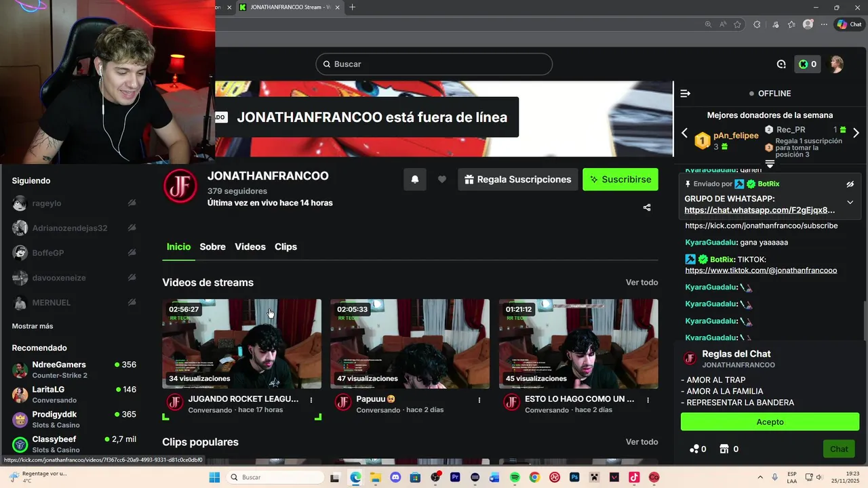Open Edge extensions icon
Image resolution: width=868 pixels, height=488 pixels.
click(757, 24)
